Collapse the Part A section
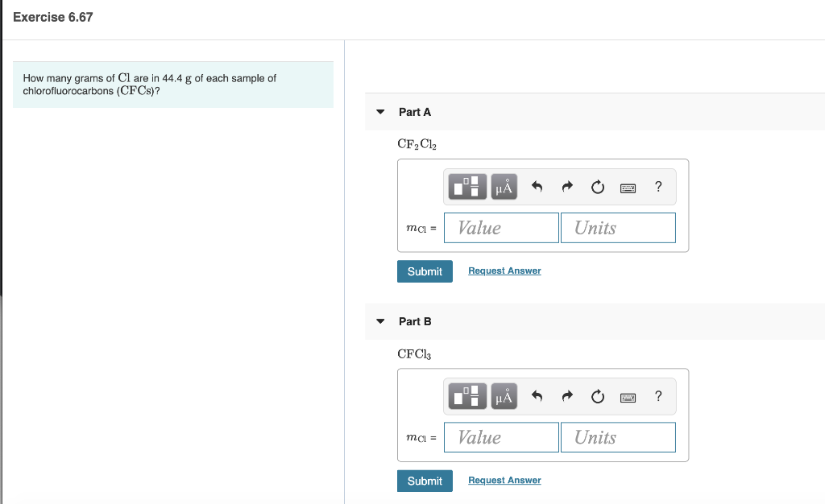The width and height of the screenshot is (825, 504). point(380,112)
